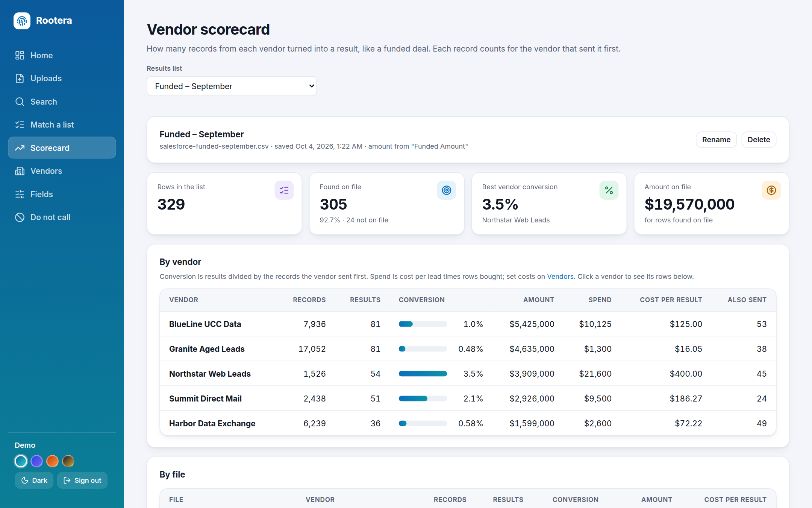The width and height of the screenshot is (812, 508).
Task: Click the Home grid icon in sidebar
Action: point(20,55)
